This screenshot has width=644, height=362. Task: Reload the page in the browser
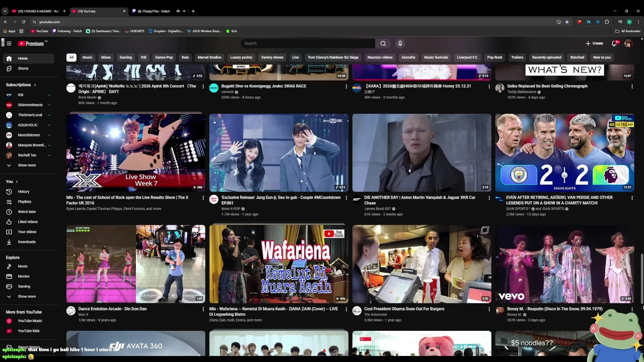click(x=23, y=22)
